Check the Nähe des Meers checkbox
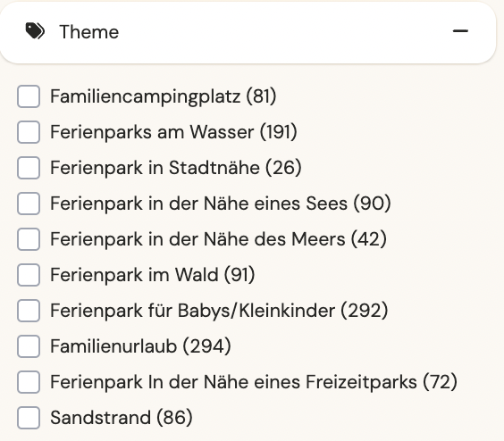 click(29, 239)
